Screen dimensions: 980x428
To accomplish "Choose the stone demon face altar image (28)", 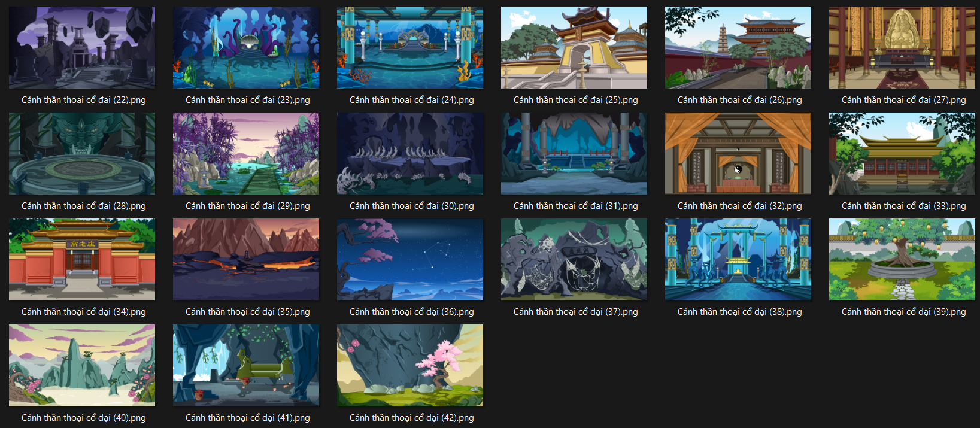I will [x=82, y=154].
